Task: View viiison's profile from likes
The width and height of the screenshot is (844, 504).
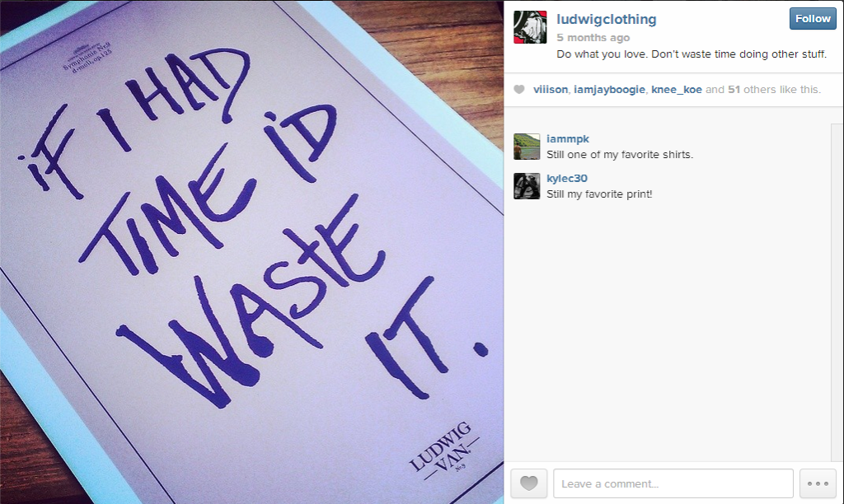Action: coord(550,89)
